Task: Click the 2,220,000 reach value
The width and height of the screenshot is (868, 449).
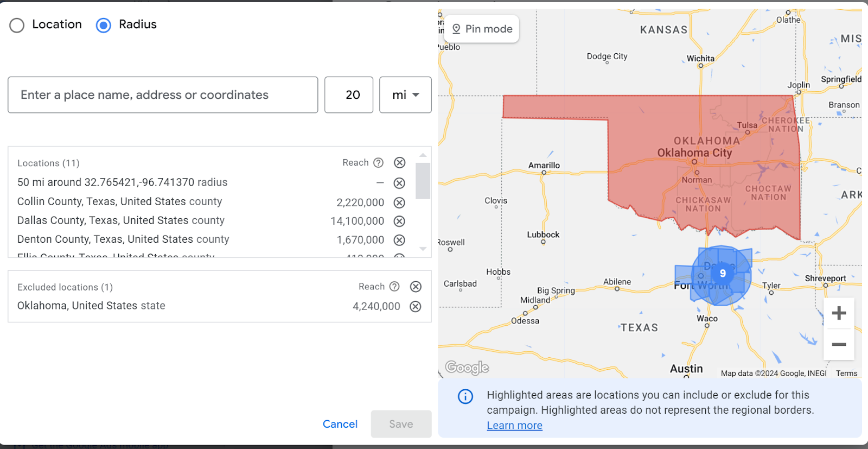Action: pyautogui.click(x=360, y=203)
